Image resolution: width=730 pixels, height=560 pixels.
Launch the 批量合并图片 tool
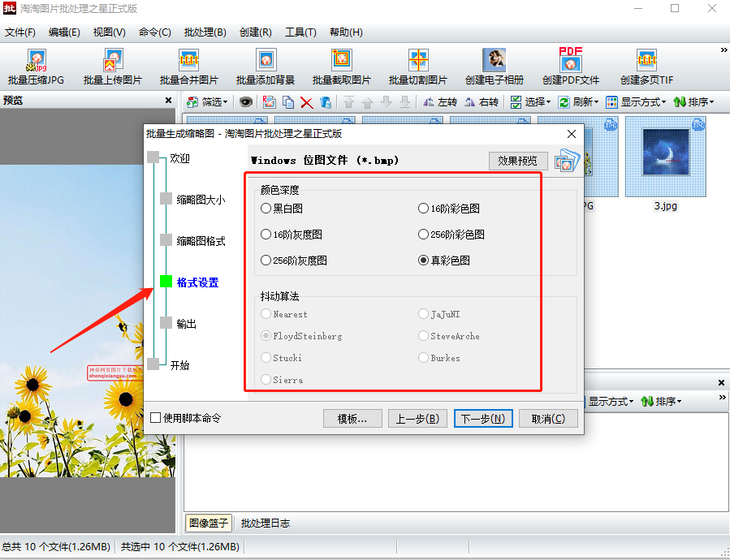[188, 67]
